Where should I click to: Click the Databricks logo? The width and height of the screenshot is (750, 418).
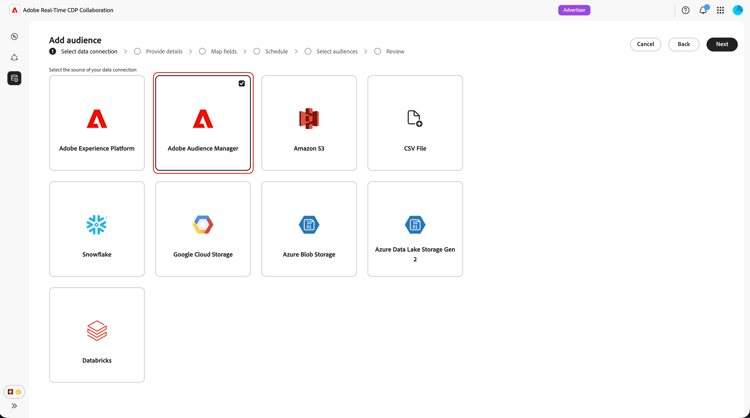97,330
